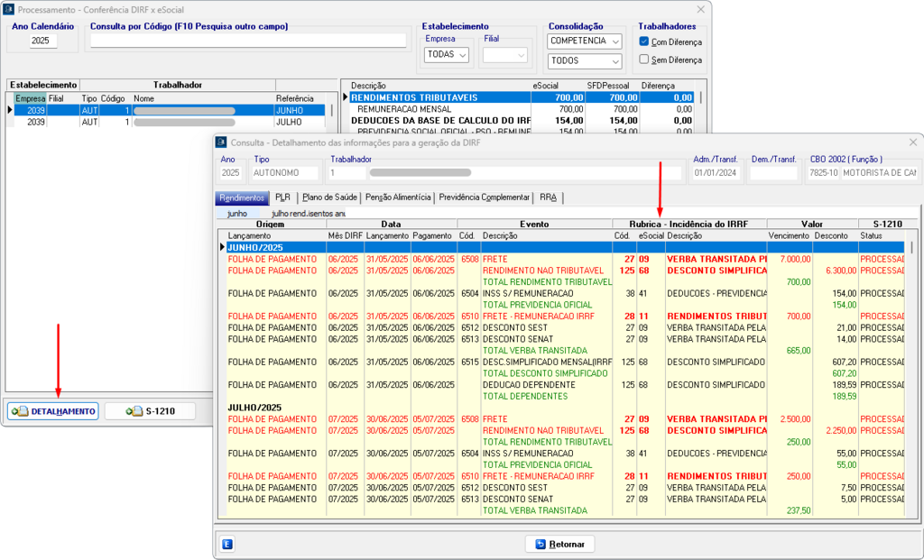Open the Plano de Saúde tab
924x560 pixels.
[330, 197]
